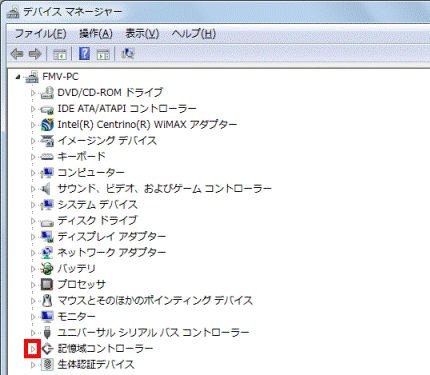
Task: Expand the IDE ATA/ATAPI コントローラー node
Action: point(33,109)
